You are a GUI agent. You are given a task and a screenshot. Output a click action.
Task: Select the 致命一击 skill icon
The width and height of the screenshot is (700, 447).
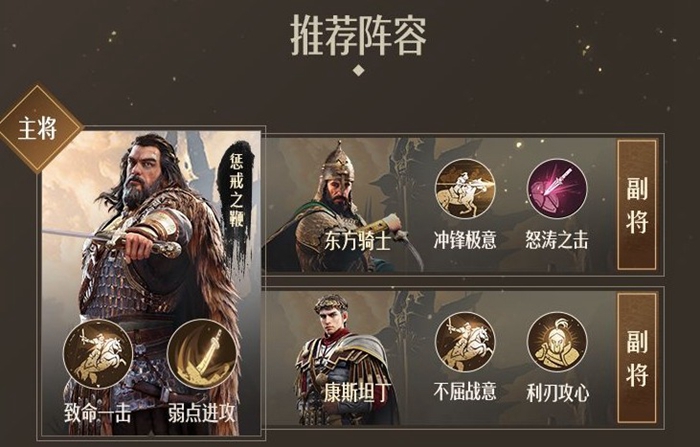click(x=98, y=354)
